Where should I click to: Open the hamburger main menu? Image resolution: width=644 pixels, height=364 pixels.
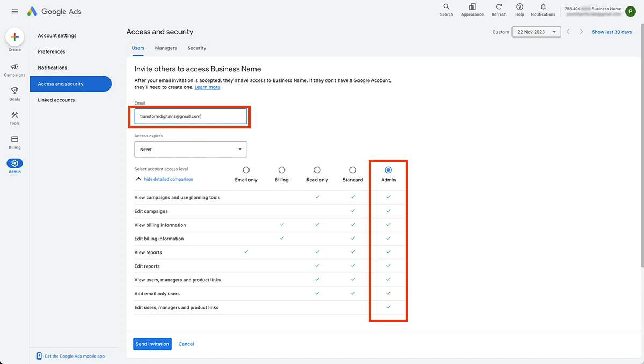[x=14, y=11]
